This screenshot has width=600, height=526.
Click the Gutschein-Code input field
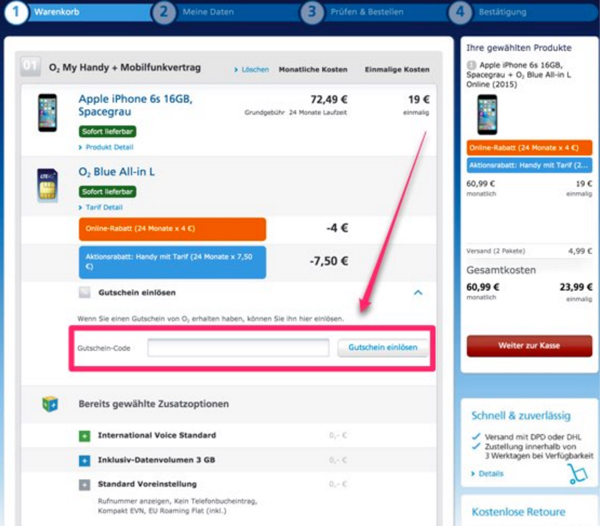238,348
